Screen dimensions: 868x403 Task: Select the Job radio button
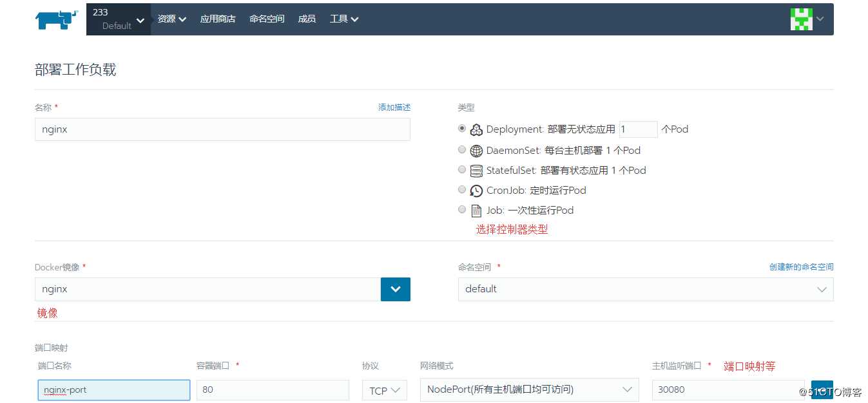pos(461,209)
